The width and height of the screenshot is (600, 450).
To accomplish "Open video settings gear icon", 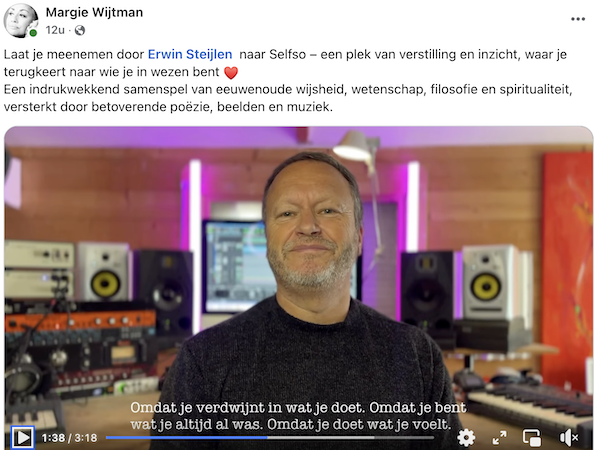I will click(466, 437).
